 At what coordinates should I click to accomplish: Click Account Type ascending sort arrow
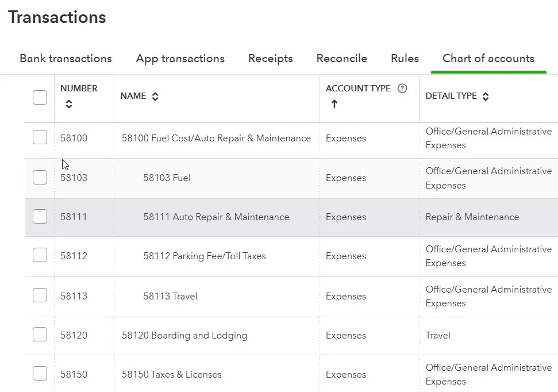[x=334, y=104]
